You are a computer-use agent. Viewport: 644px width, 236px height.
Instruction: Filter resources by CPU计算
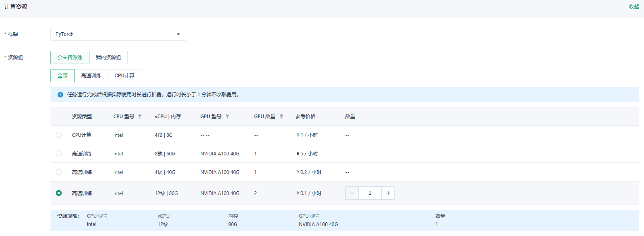point(125,76)
